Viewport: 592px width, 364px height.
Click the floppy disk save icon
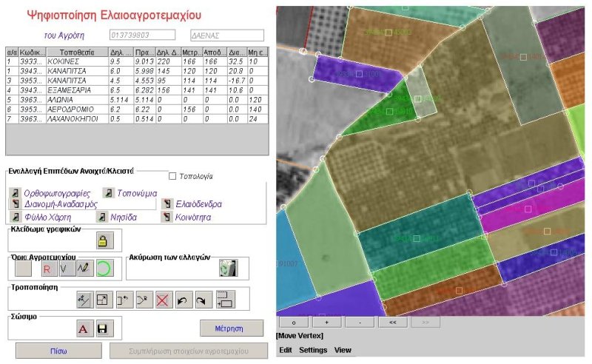[104, 329]
